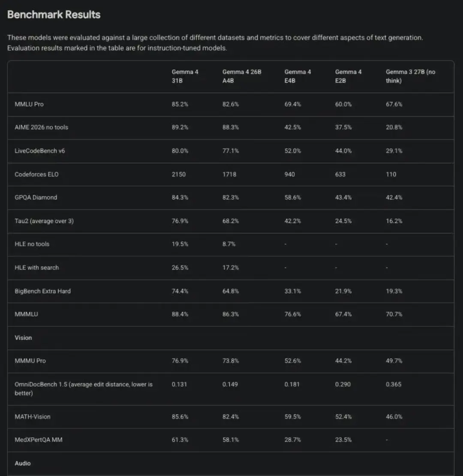Screen dimensions: 463x476
Task: Select the MedXPertQA MM row label
Action: click(x=39, y=440)
